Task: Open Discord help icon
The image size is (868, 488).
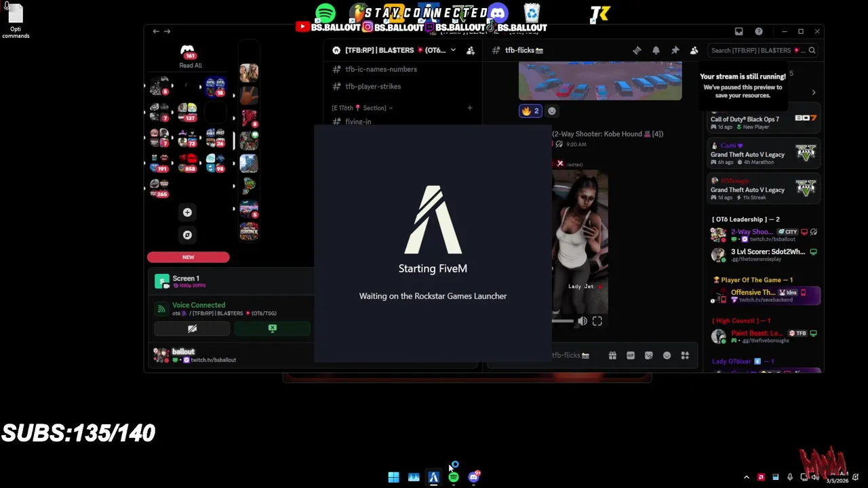Action: [759, 31]
